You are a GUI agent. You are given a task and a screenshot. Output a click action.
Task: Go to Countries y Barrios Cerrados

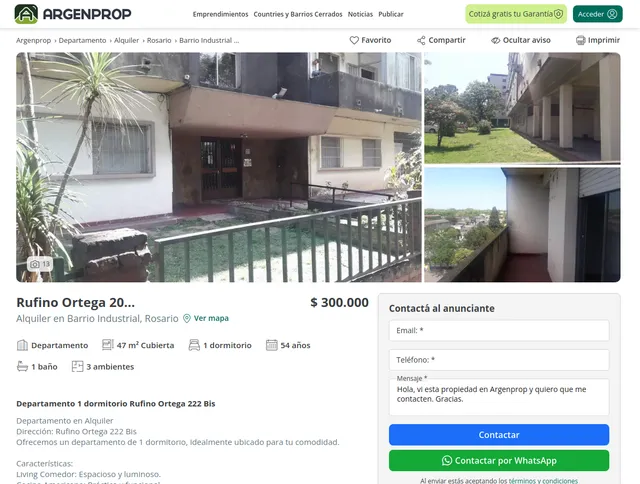pos(298,14)
